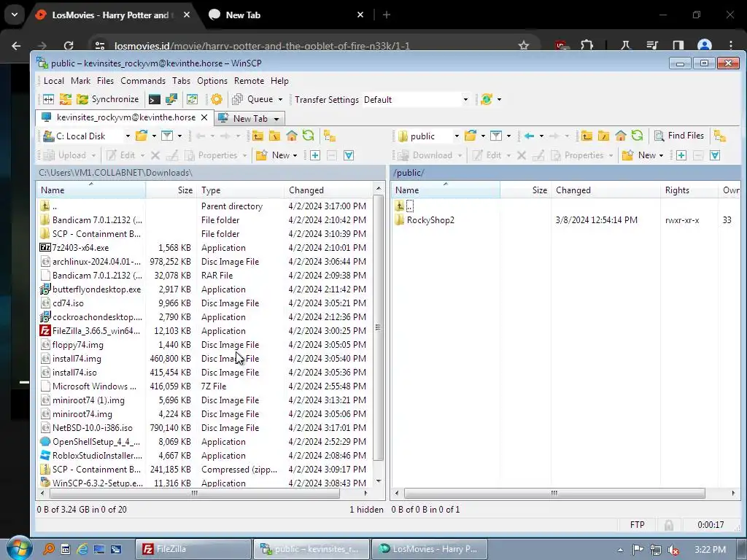Open the Local menu
747x560 pixels.
tap(53, 81)
